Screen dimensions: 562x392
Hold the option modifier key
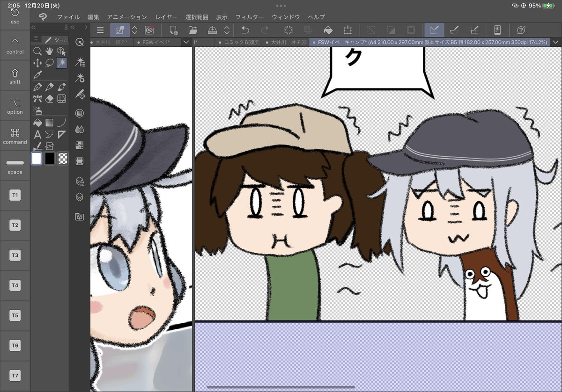pos(15,106)
